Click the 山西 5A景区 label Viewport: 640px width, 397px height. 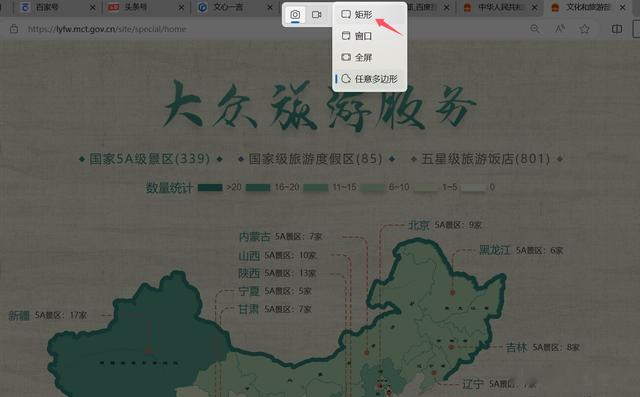(278, 256)
